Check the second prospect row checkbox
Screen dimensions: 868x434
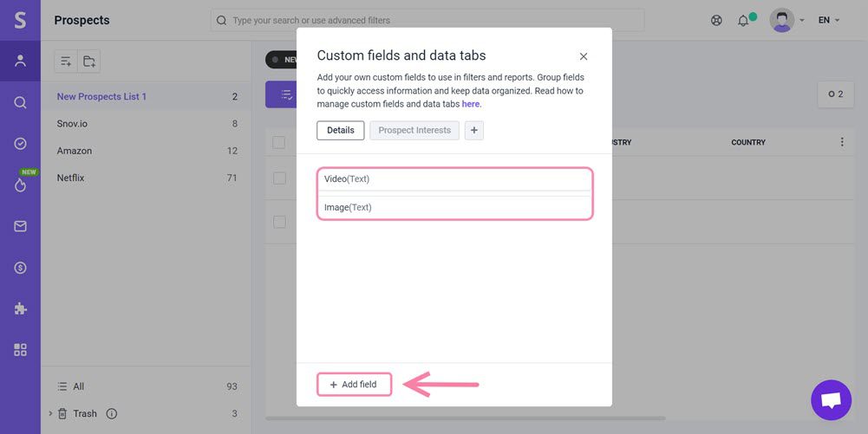279,222
